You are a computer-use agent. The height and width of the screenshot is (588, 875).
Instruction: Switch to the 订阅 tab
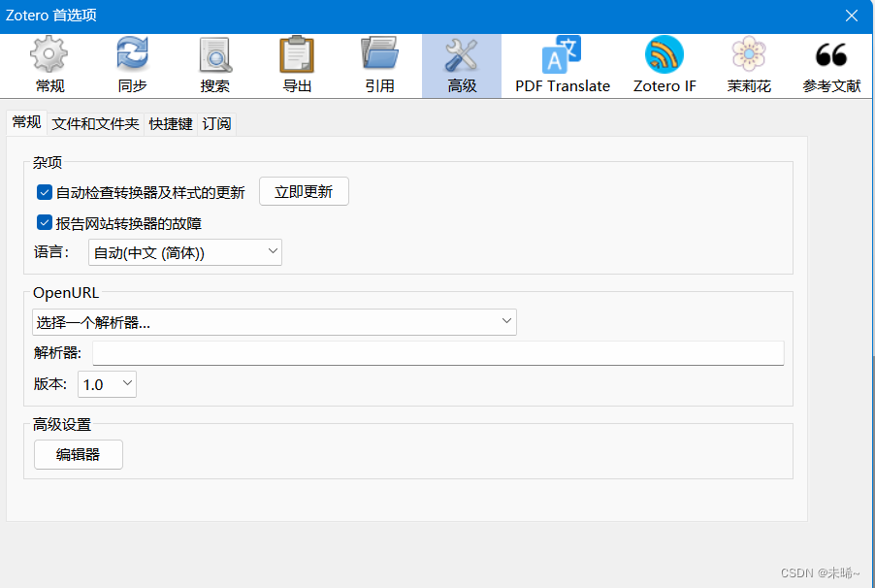click(216, 123)
